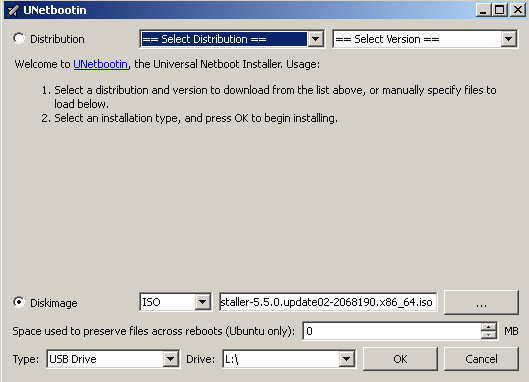Minimize the UNetbootin window
The width and height of the screenshot is (529, 382).
coord(483,10)
